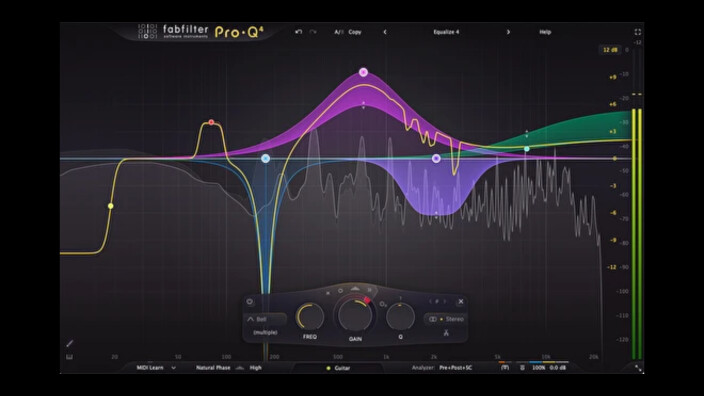The width and height of the screenshot is (704, 396).
Task: Select the blue notch band node
Action: point(265,158)
